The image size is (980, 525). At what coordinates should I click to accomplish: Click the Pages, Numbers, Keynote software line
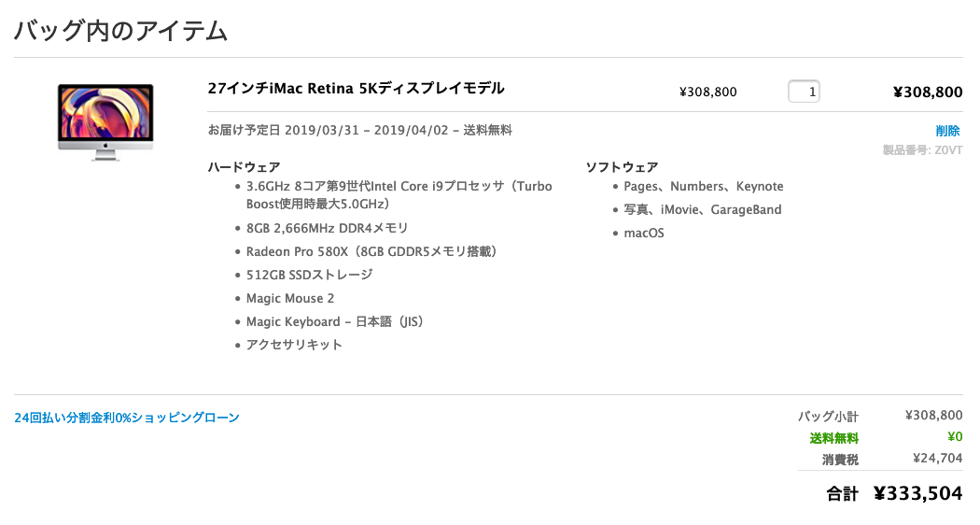(x=704, y=186)
